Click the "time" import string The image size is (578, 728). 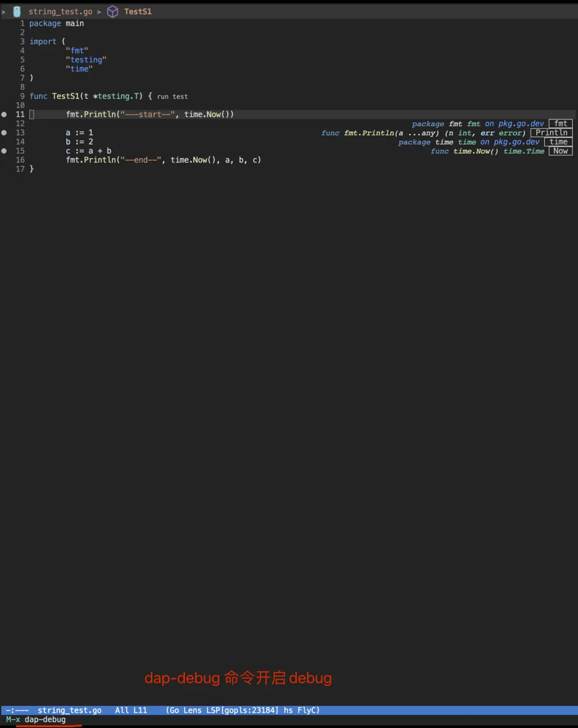(x=79, y=69)
